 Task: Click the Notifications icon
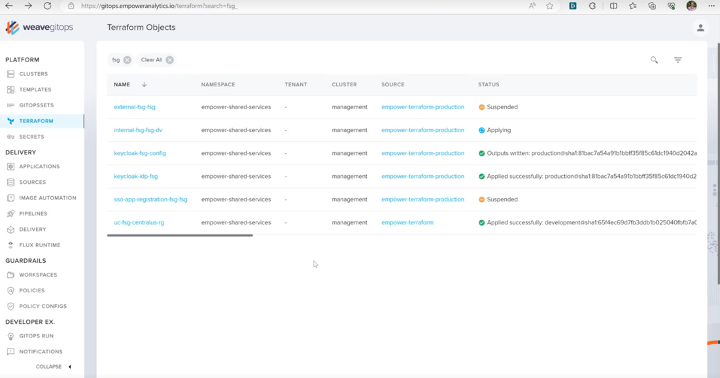11,351
